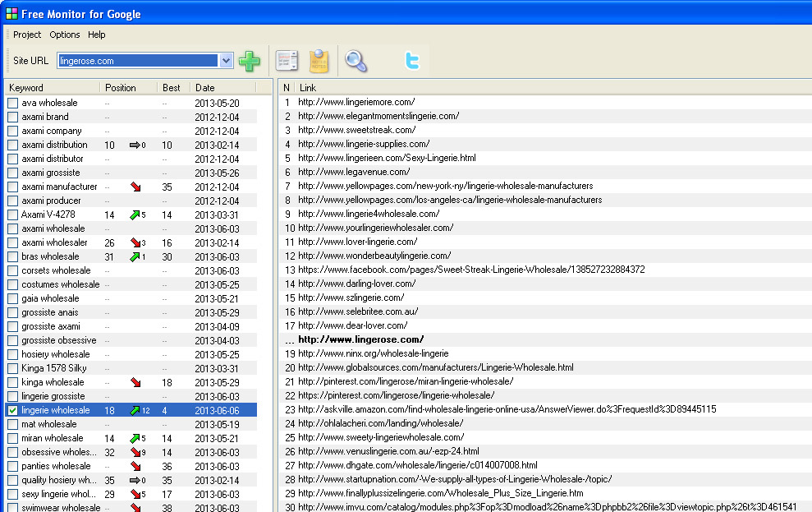Open the Site URL dropdown arrow

tap(226, 61)
